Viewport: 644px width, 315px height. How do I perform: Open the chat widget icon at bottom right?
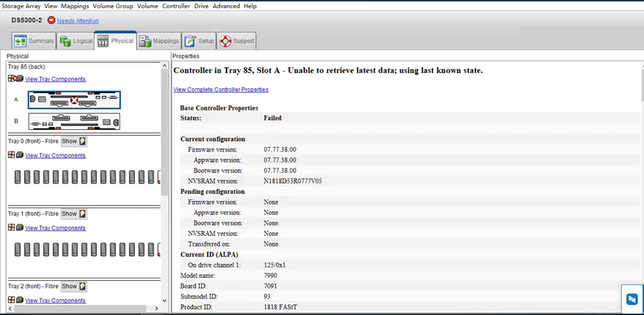point(631,299)
